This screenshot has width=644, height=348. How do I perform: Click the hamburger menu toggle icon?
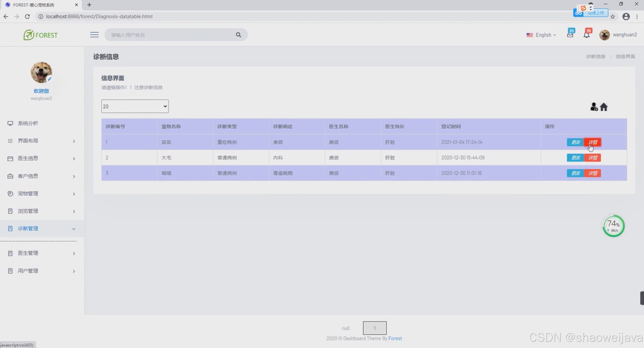[94, 35]
